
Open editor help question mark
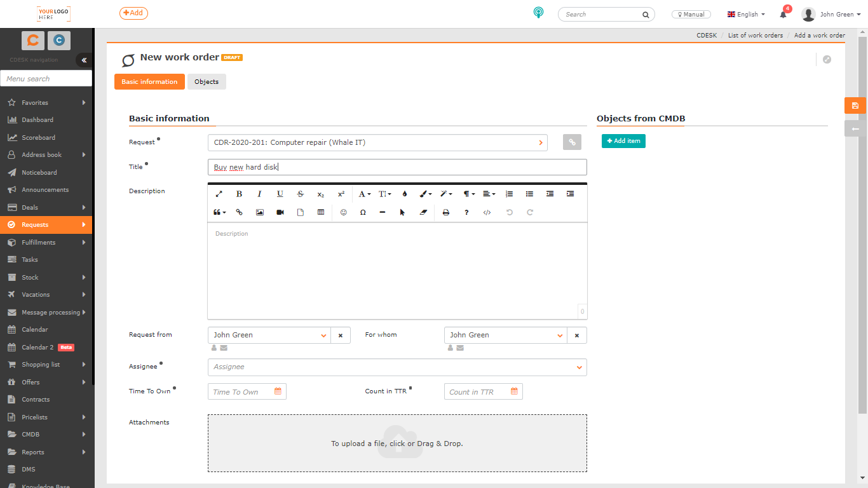coord(466,212)
